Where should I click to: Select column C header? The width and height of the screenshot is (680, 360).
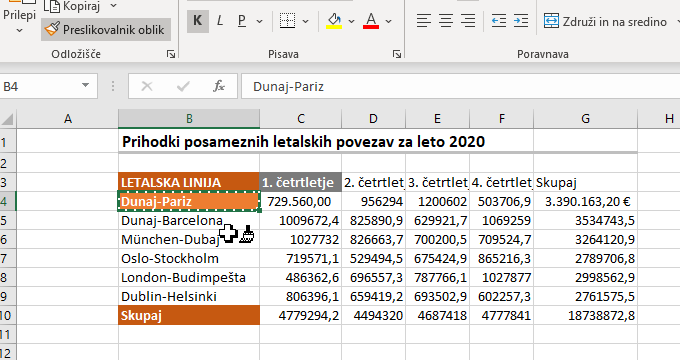coord(301,119)
